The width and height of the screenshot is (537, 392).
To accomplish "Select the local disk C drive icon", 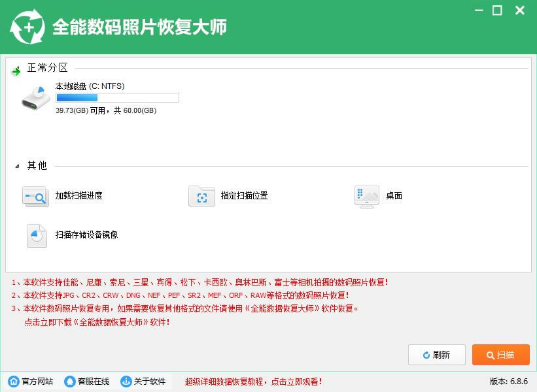I will [35, 98].
